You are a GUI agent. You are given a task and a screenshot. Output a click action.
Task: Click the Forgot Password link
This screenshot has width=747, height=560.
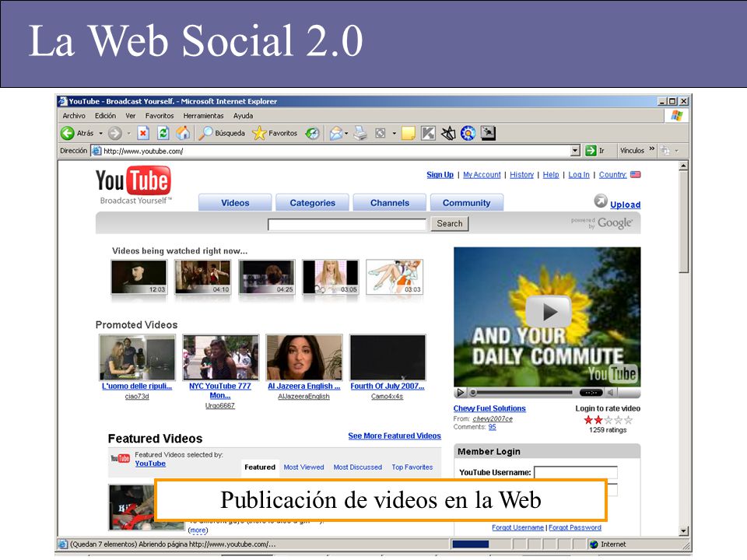(575, 527)
